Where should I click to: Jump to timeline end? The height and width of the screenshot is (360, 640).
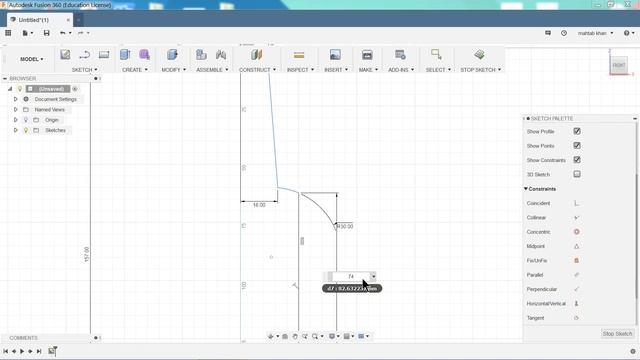point(39,351)
